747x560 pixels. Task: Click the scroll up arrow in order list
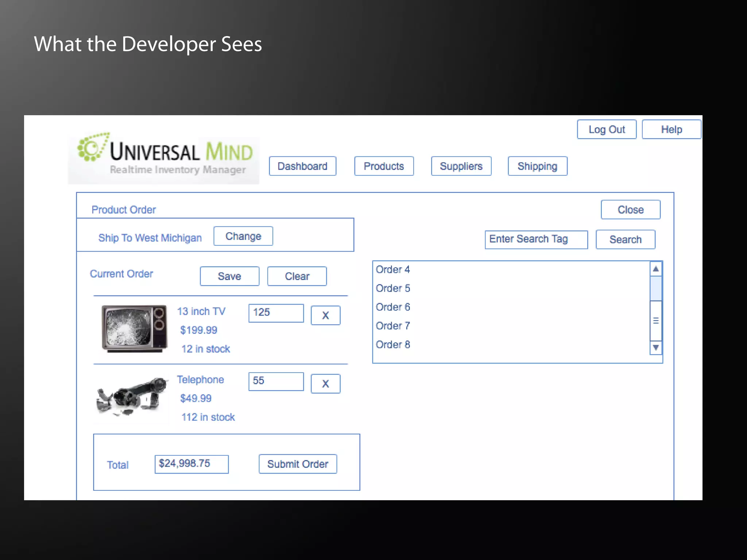656,269
